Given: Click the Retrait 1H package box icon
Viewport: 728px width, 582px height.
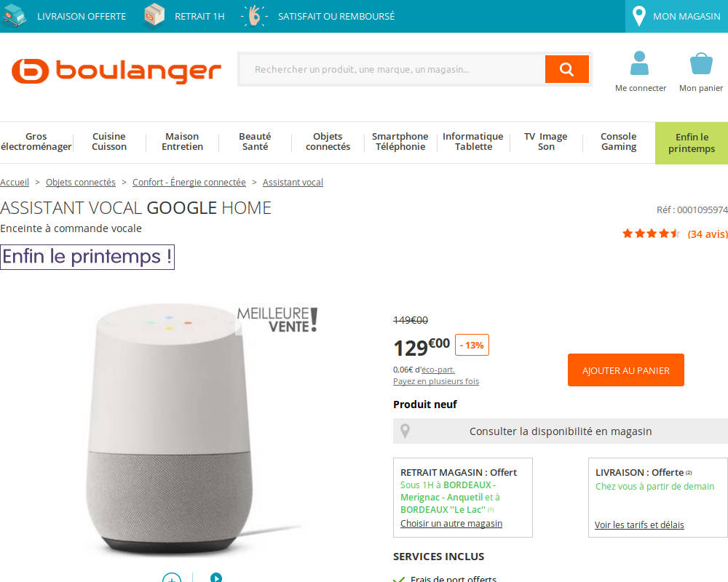Looking at the screenshot, I should [154, 16].
